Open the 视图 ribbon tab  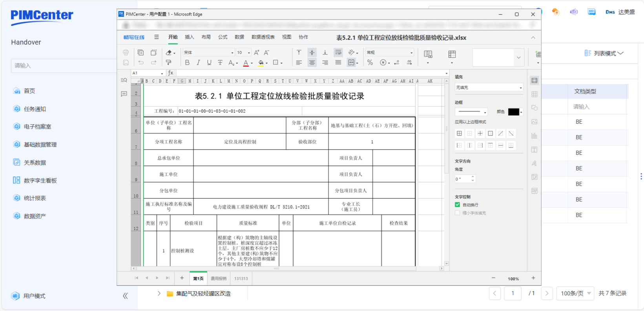[286, 37]
